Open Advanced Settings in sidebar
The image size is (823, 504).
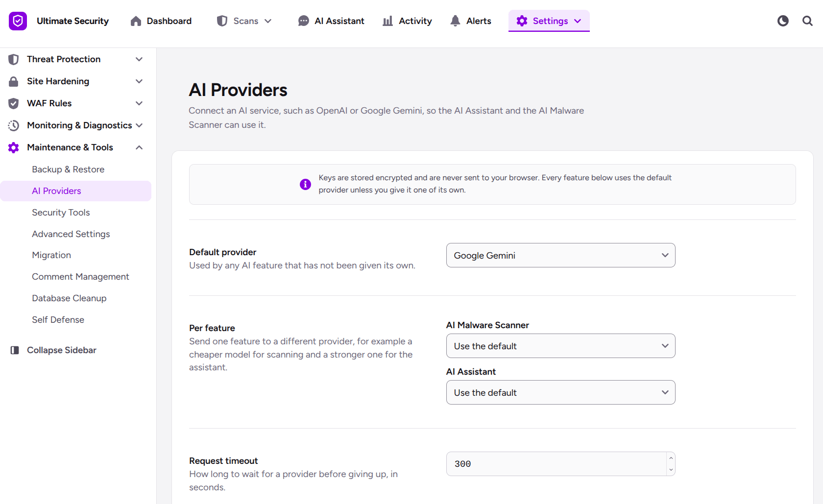pos(71,234)
